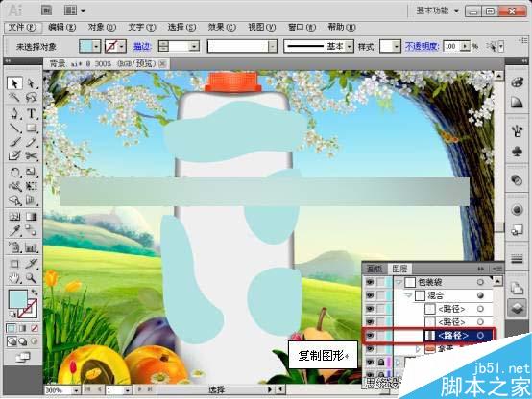532x399 pixels.
Task: Select the Paintbrush tool
Action: [14, 142]
